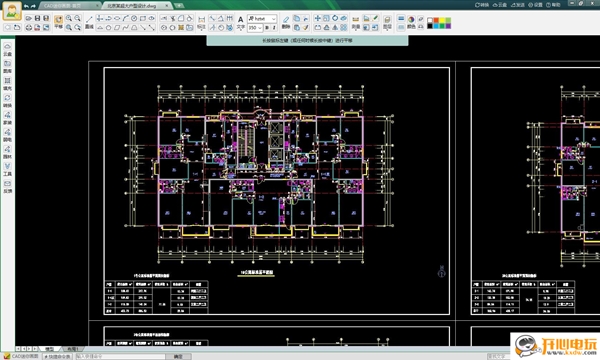This screenshot has height=360, width=600.
Task: Open the 设置 settings link
Action: 535,5
